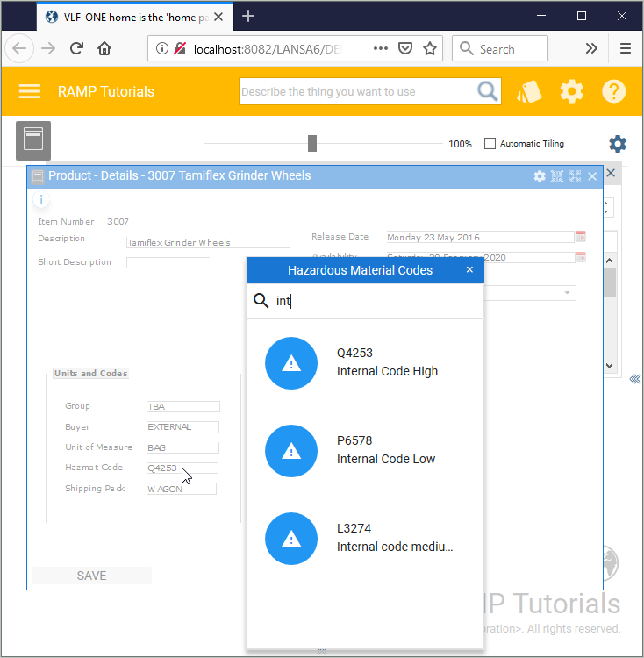Click the SAVE button
Viewport: 644px width, 658px height.
[91, 576]
